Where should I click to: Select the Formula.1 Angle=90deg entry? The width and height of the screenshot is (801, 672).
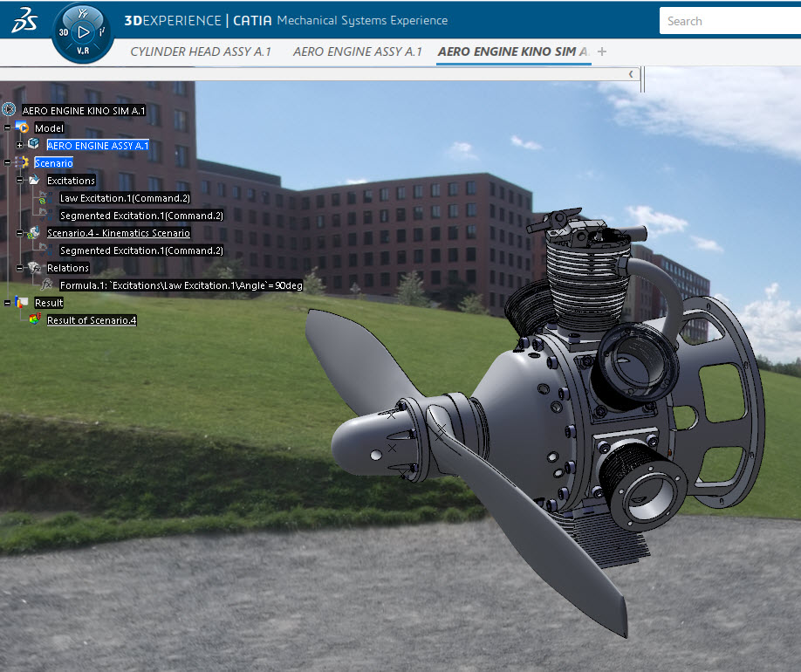point(181,285)
